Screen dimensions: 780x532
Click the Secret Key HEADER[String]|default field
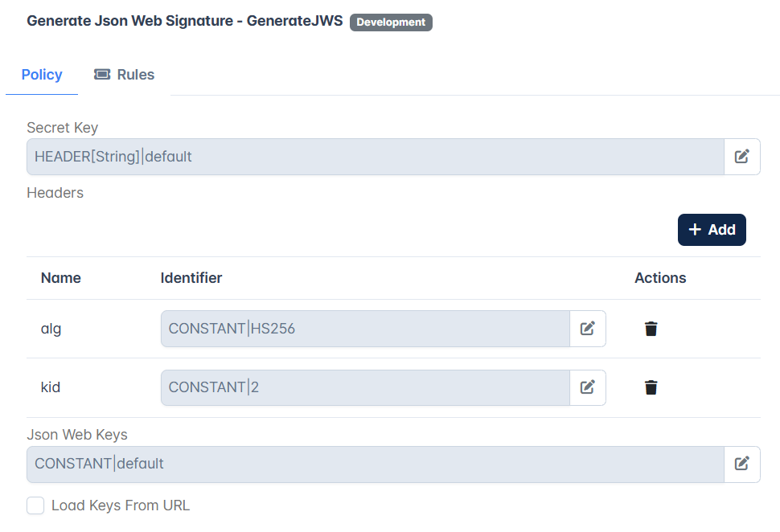(x=376, y=157)
